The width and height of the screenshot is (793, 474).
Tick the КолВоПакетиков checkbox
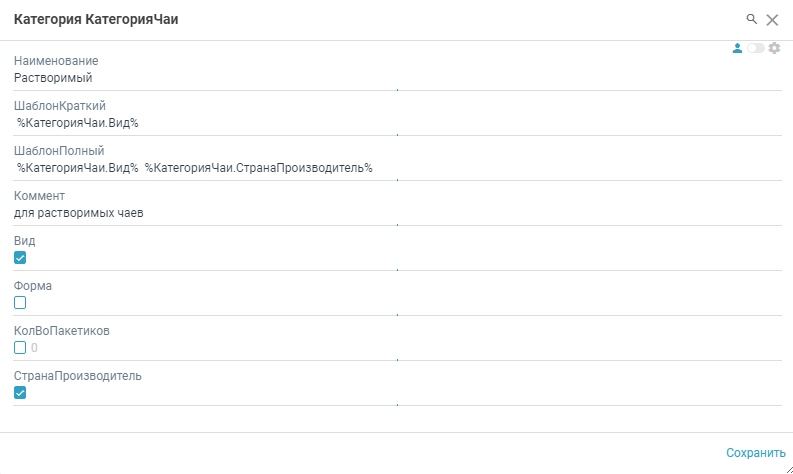tap(20, 348)
